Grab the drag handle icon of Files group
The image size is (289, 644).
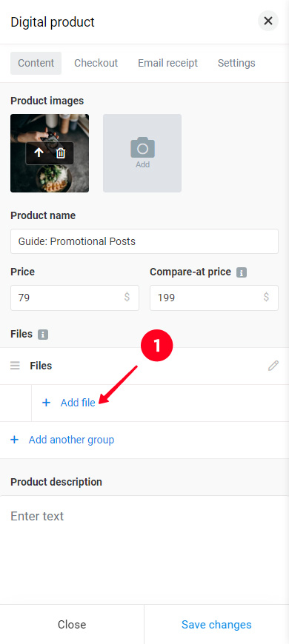pos(16,366)
